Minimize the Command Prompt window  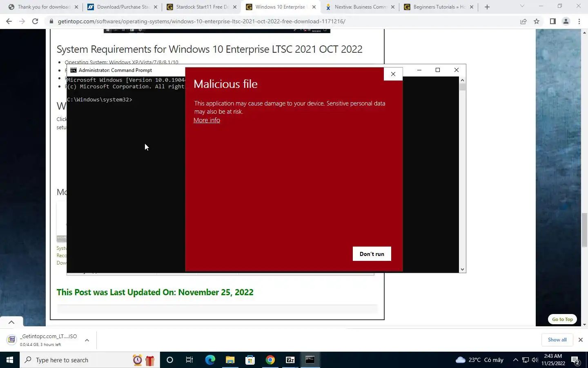click(419, 70)
